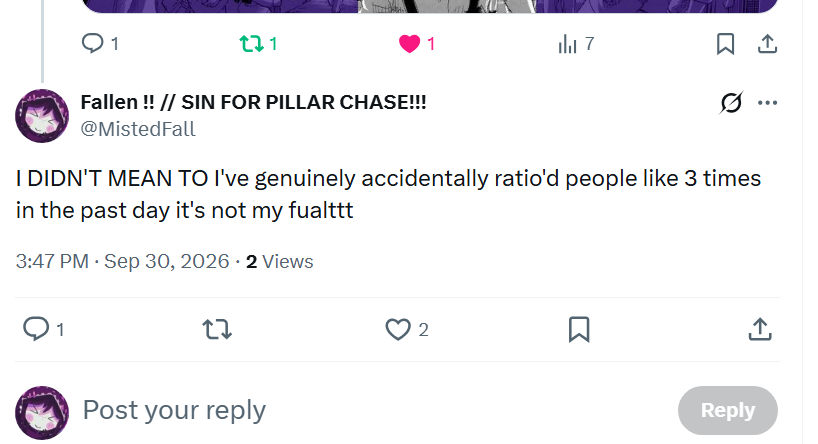Bookmark the parent tweet

[x=726, y=44]
